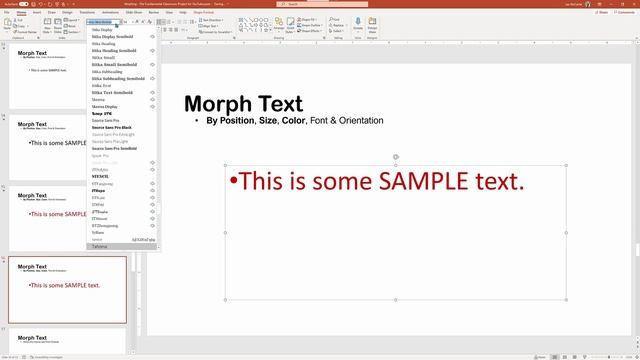
Task: Choose Sitka Heading Semibold font
Action: click(x=121, y=51)
